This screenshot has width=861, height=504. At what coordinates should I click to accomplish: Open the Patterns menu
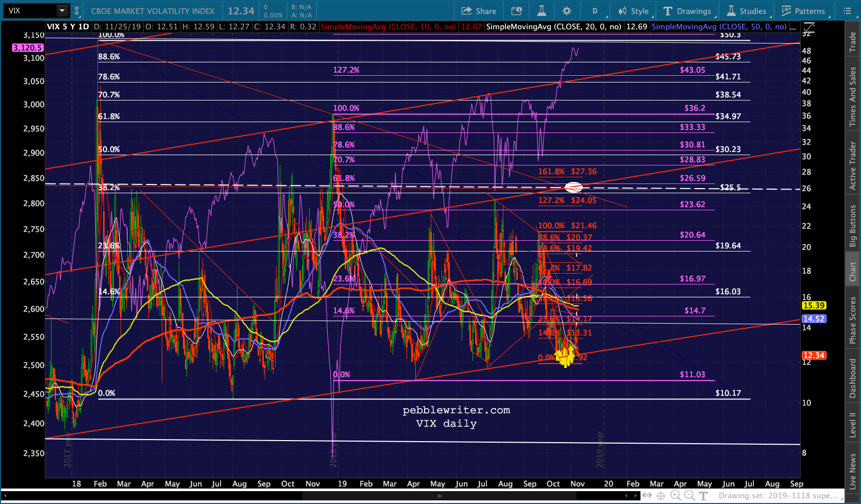coord(803,11)
